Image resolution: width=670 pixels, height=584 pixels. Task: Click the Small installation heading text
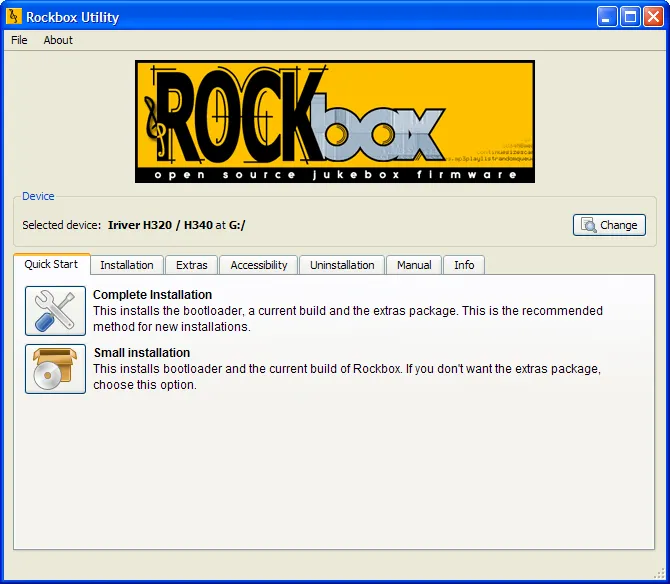(x=141, y=353)
